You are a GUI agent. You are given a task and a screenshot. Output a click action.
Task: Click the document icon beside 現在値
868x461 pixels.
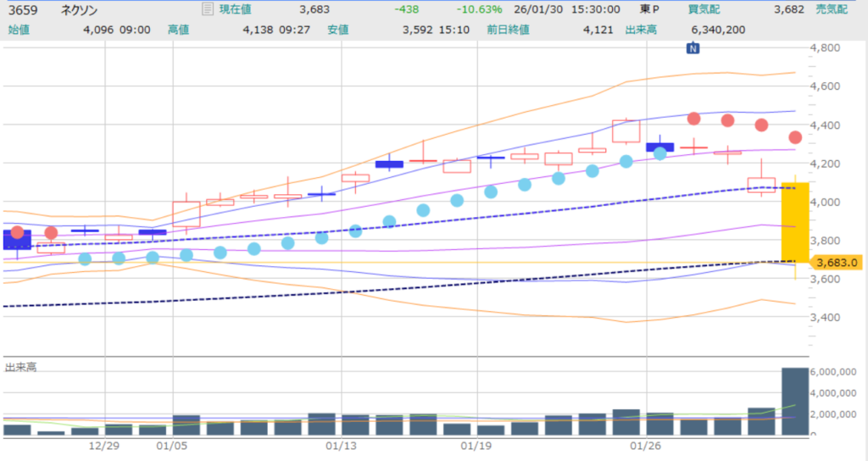(208, 9)
